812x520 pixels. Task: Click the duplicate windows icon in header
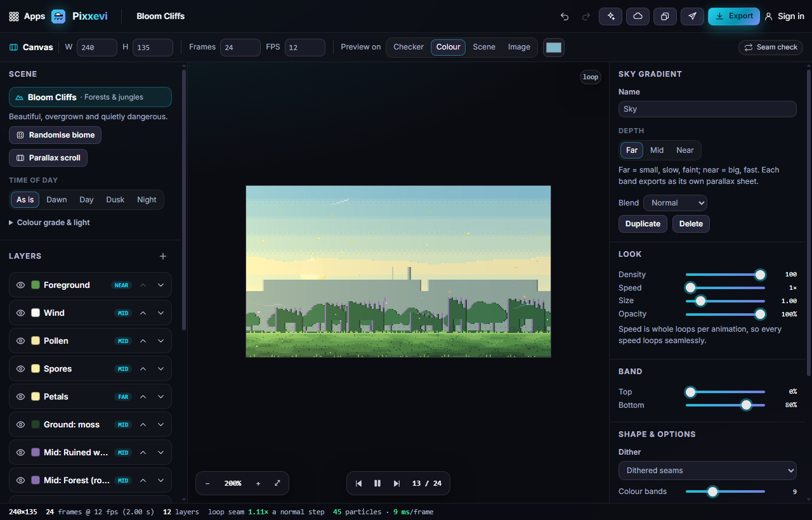click(665, 16)
